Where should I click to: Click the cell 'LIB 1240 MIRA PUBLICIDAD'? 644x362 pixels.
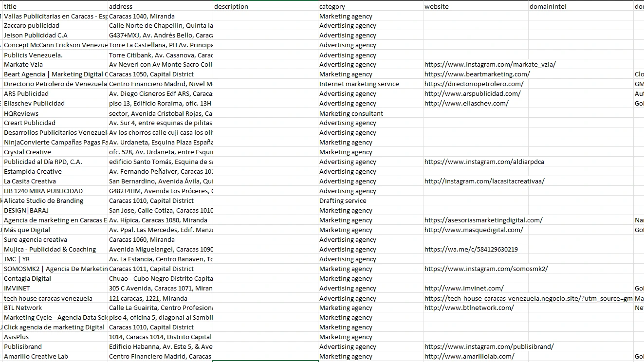[x=55, y=191]
